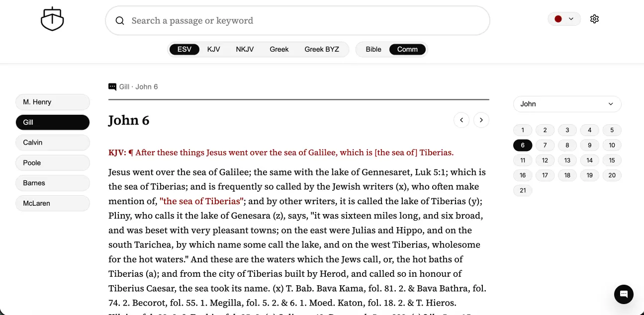Switch to Comm view mode
This screenshot has width=644, height=315.
[407, 49]
